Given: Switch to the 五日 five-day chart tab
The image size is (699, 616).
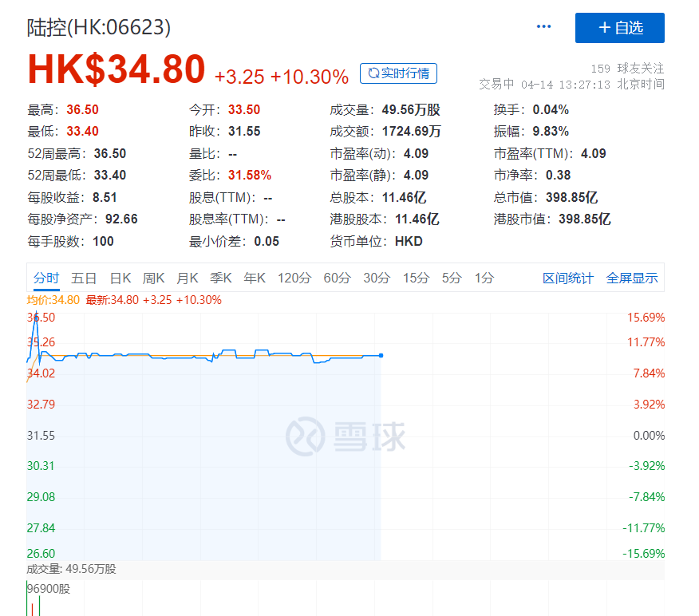Looking at the screenshot, I should [x=84, y=278].
